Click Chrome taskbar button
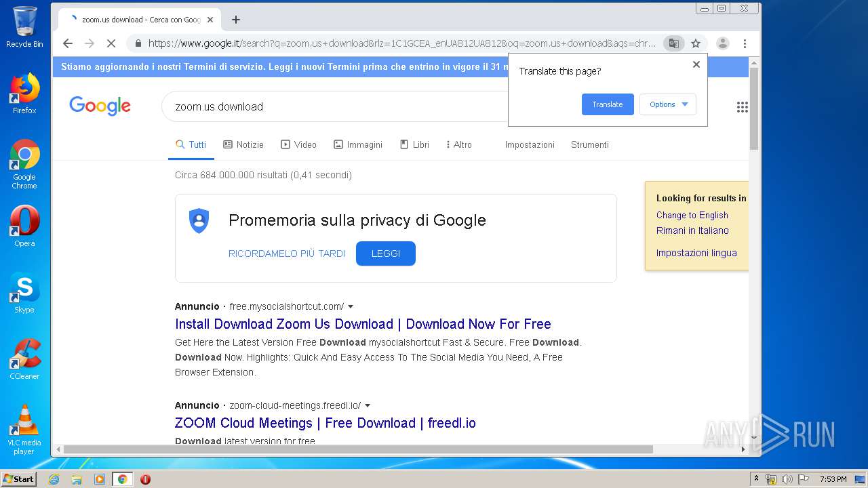868x488 pixels. click(123, 479)
